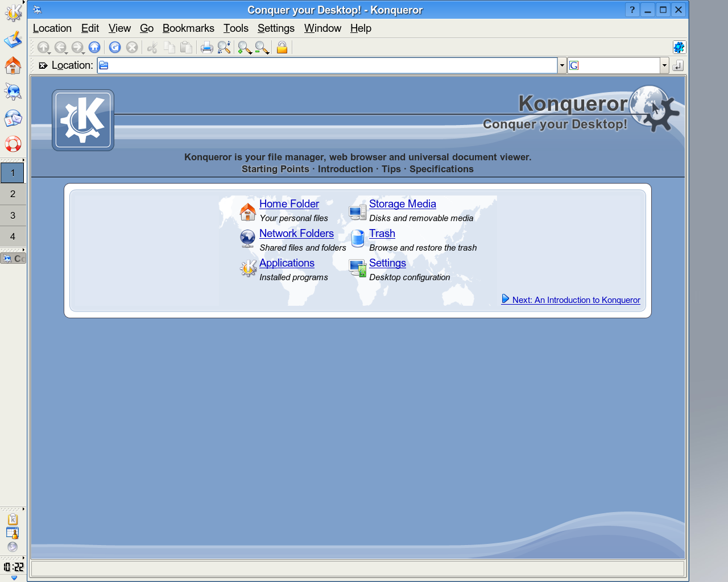Viewport: 728px width, 582px height.
Task: Open the Tools menu
Action: (x=236, y=28)
